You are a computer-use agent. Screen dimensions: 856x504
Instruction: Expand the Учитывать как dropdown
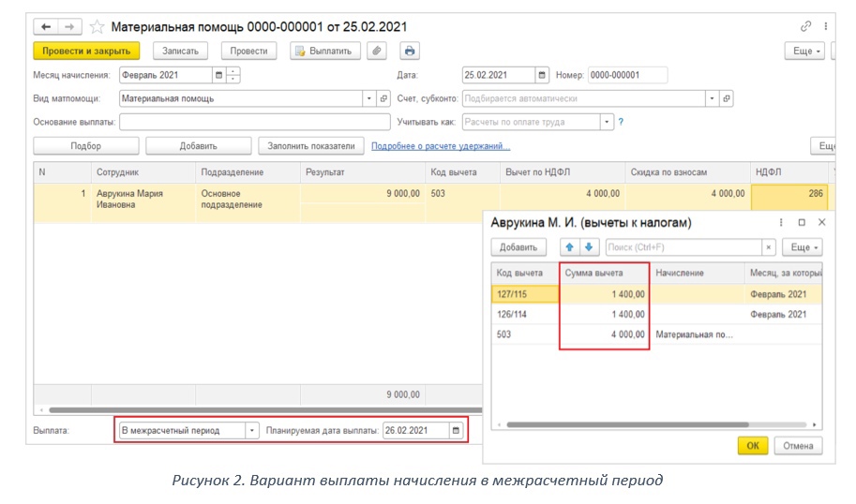pos(607,122)
